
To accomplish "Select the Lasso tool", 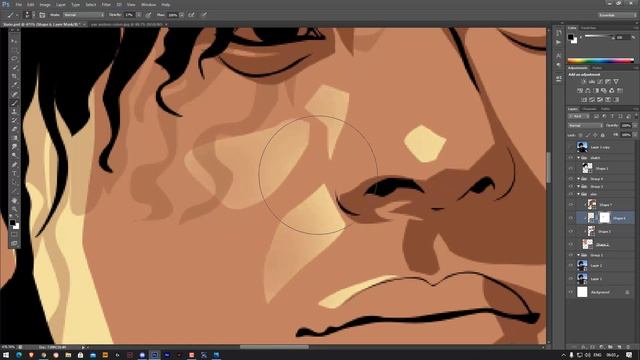I will [x=14, y=59].
